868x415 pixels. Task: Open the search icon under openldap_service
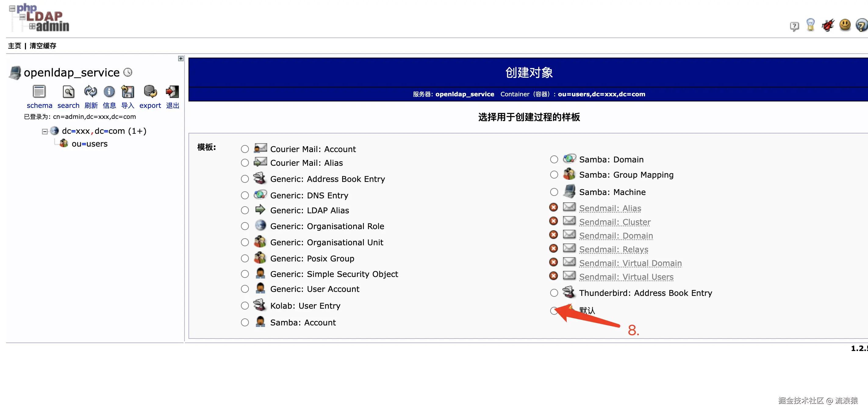click(x=68, y=91)
